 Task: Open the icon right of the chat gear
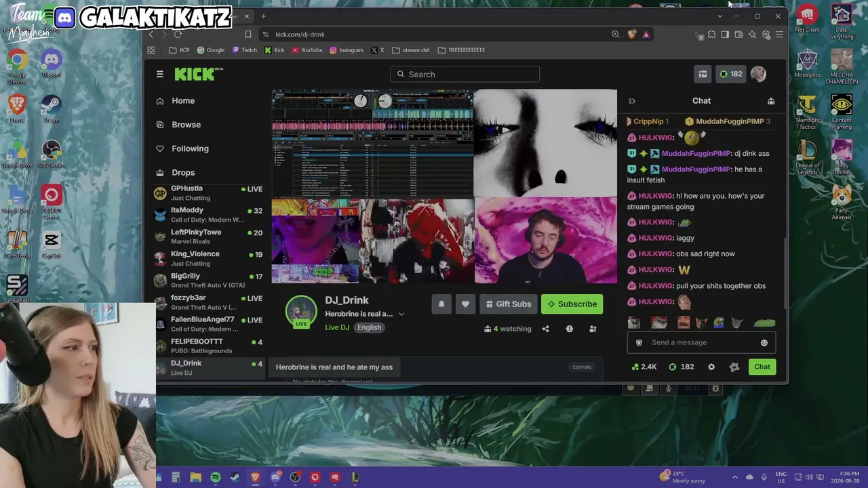[734, 367]
